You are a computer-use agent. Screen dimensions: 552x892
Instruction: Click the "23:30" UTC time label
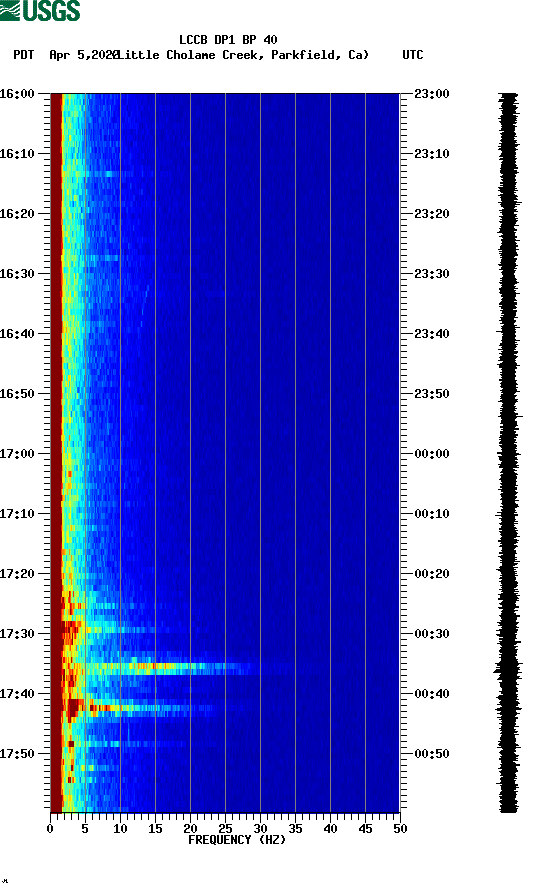coord(432,274)
